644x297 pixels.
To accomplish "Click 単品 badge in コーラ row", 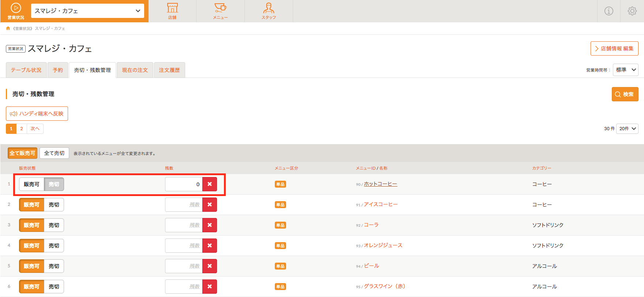I will tap(280, 225).
